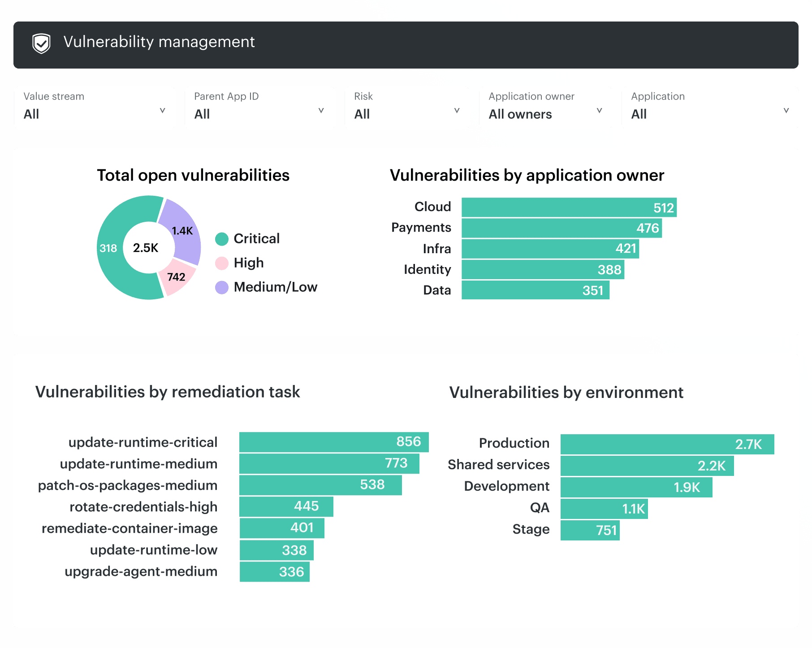Viewport: 812px width, 648px height.
Task: Click the Shared services environment label
Action: tap(499, 465)
